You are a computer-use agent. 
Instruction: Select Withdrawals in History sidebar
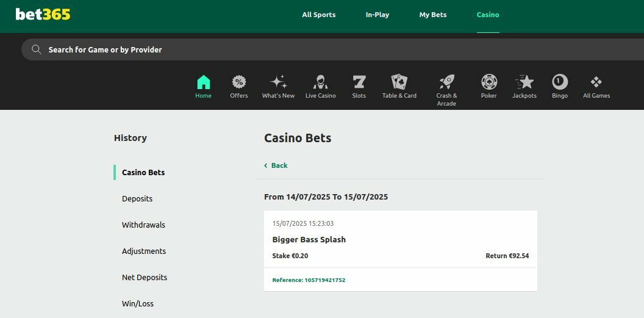[143, 225]
